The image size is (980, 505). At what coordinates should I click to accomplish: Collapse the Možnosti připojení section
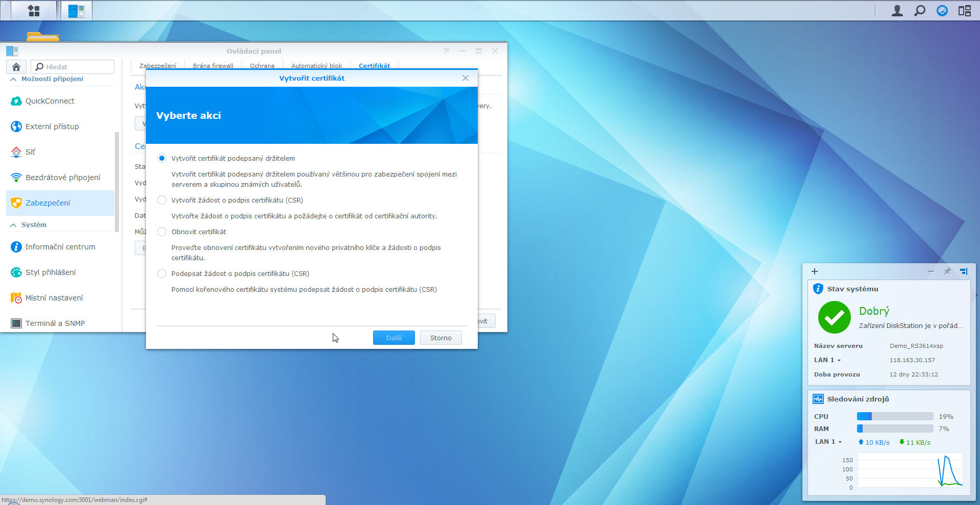(x=13, y=79)
